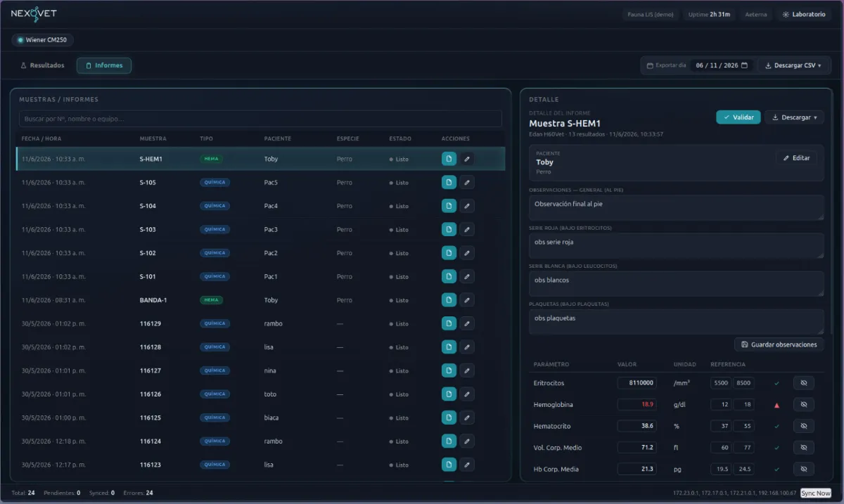Viewport: 844px width, 504px height.
Task: Click pencil edit icon for S-103
Action: (x=466, y=230)
